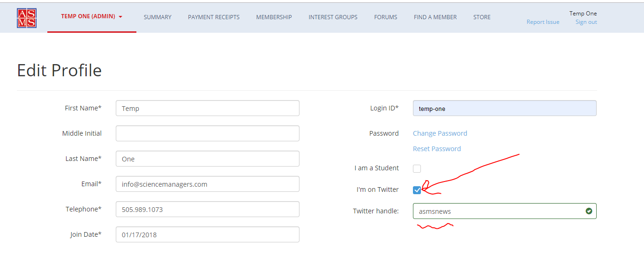Expand the TEMP ONE (ADMIN) dropdown arrow
Image resolution: width=644 pixels, height=255 pixels.
coord(120,17)
